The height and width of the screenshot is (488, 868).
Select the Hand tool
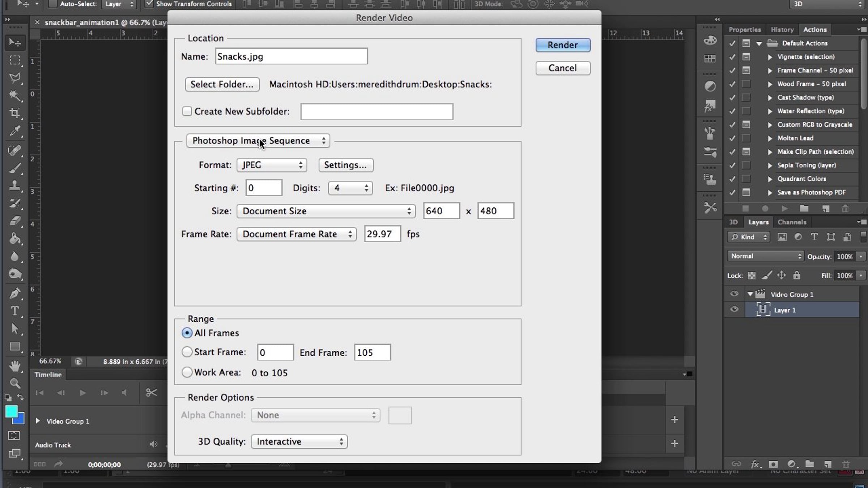(14, 366)
